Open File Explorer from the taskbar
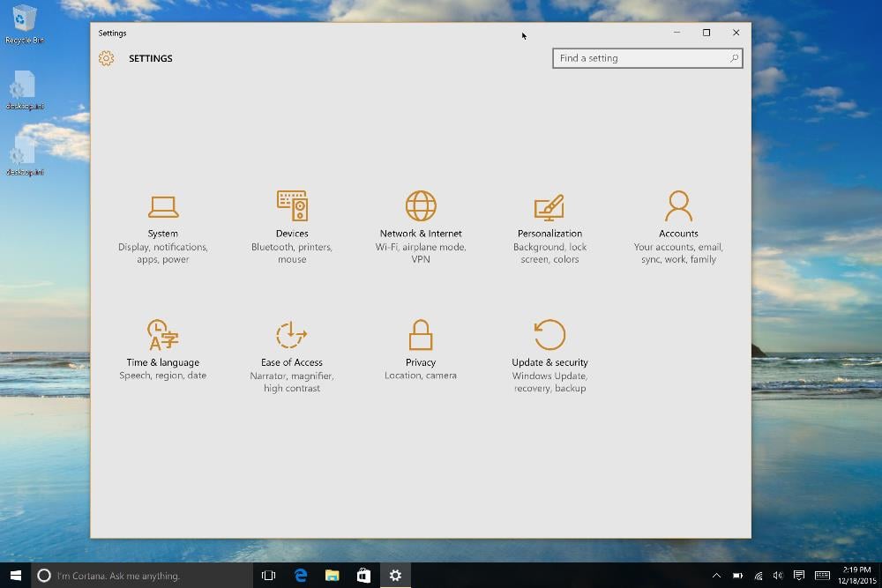Image resolution: width=882 pixels, height=588 pixels. tap(332, 576)
